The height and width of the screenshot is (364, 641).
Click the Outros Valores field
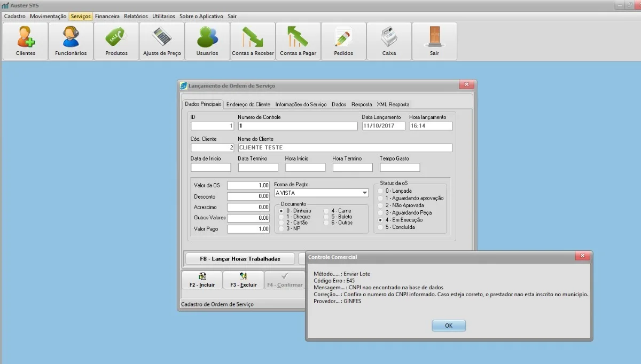point(248,218)
